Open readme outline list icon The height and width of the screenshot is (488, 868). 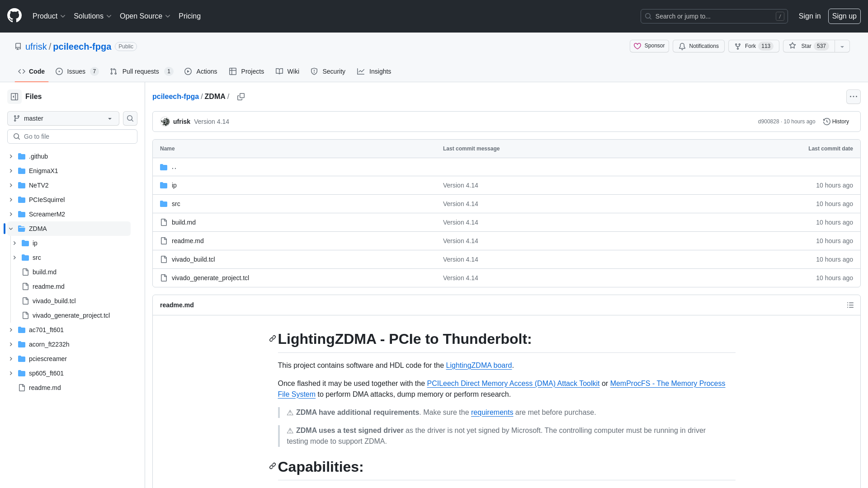point(850,305)
